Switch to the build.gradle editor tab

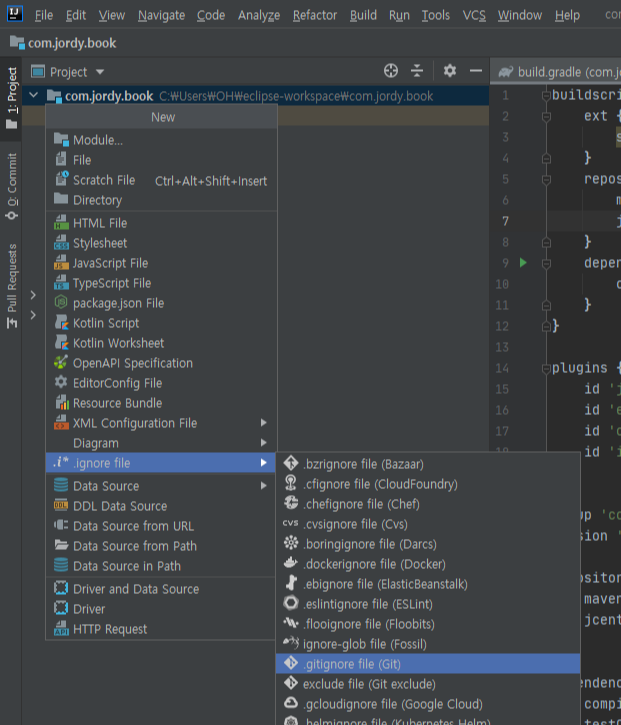557,72
